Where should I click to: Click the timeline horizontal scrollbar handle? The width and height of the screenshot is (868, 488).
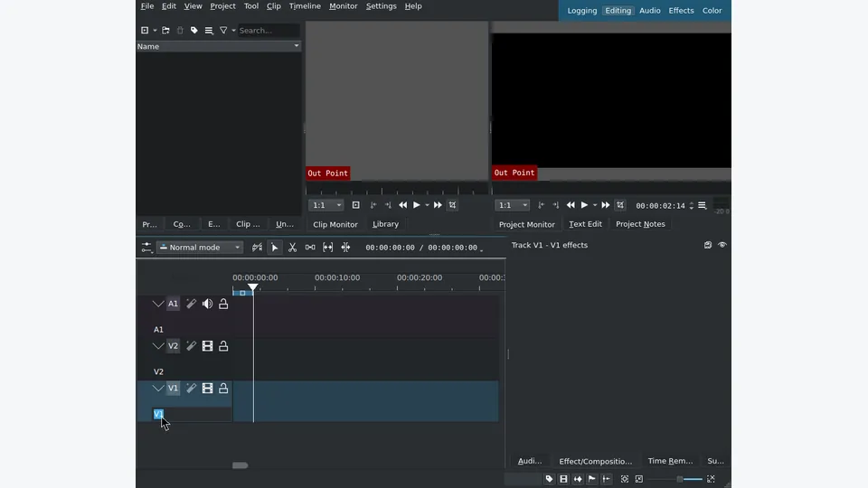pos(241,465)
